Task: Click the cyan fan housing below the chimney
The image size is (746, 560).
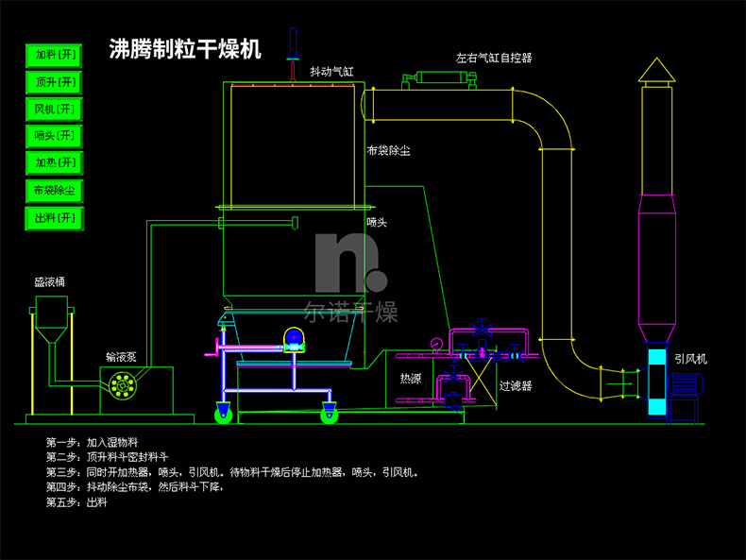Action: 655,382
